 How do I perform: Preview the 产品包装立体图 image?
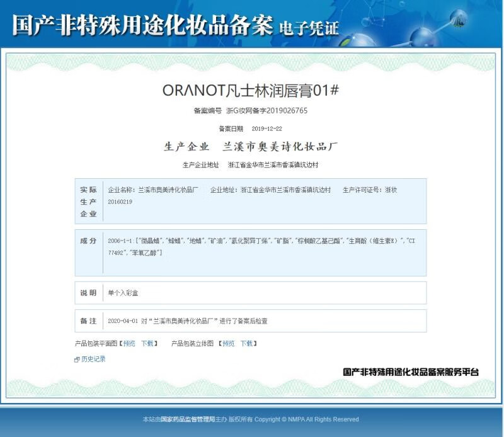(x=229, y=344)
